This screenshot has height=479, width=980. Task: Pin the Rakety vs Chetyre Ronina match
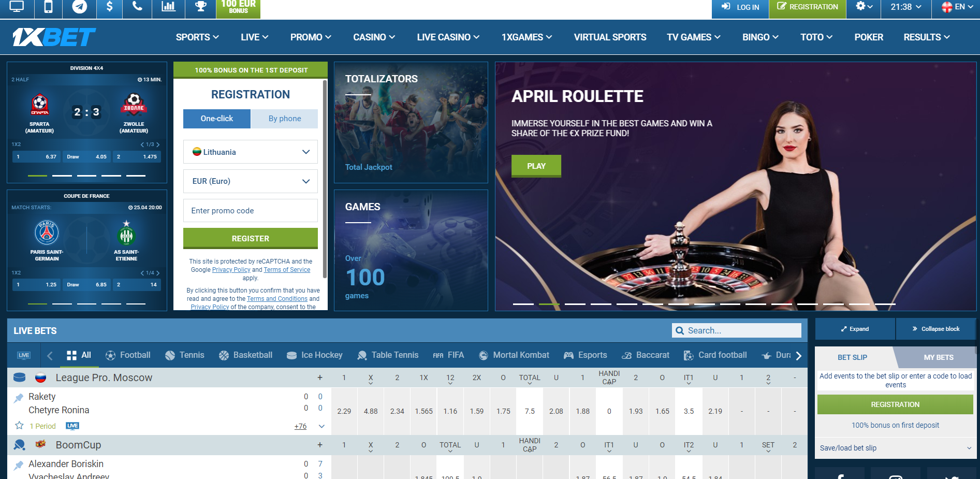[19, 398]
